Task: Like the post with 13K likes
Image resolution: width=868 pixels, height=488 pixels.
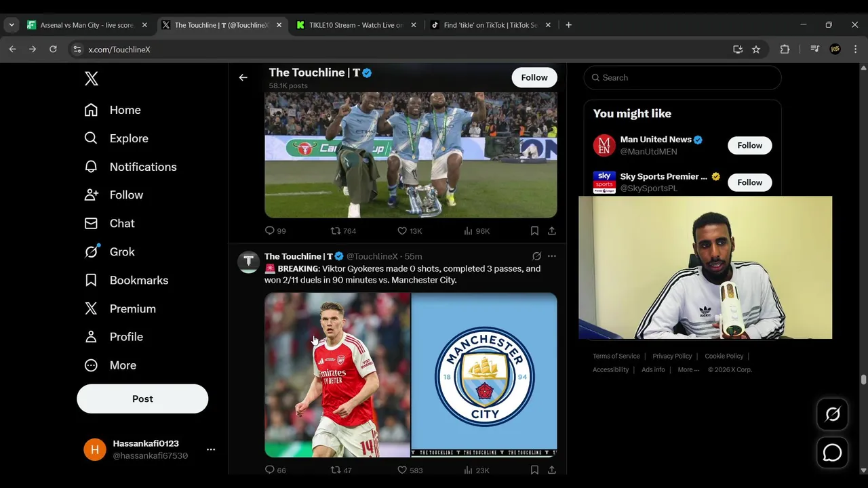Action: 410,230
